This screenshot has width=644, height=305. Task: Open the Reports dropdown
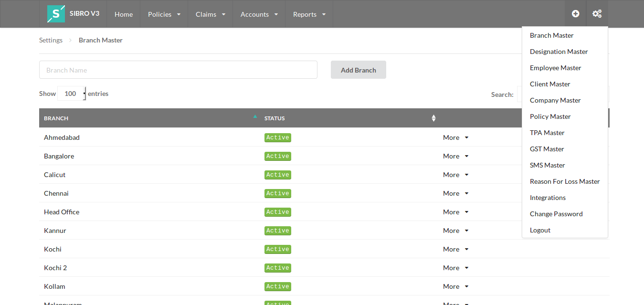[x=309, y=14]
